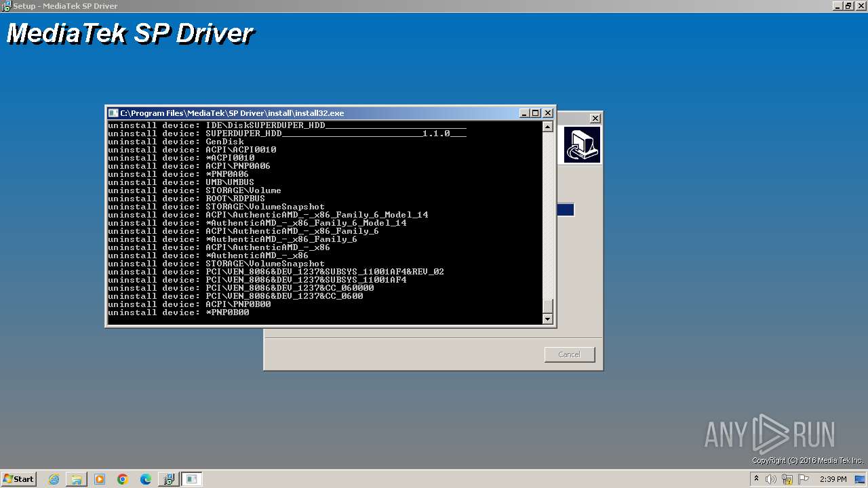Screen dimensions: 868x488
Task: Launch Microsoft Edge from taskbar
Action: pos(146,479)
